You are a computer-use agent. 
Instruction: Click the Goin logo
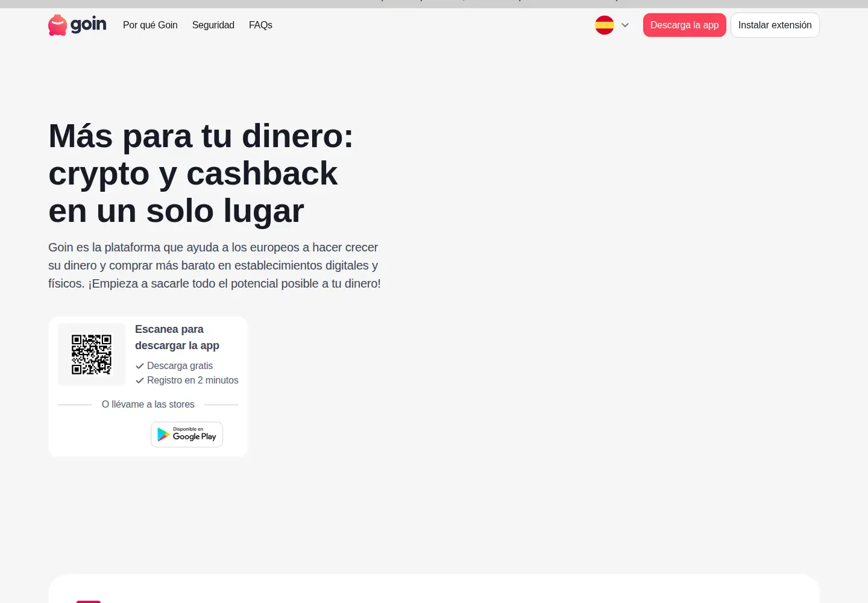pyautogui.click(x=77, y=25)
